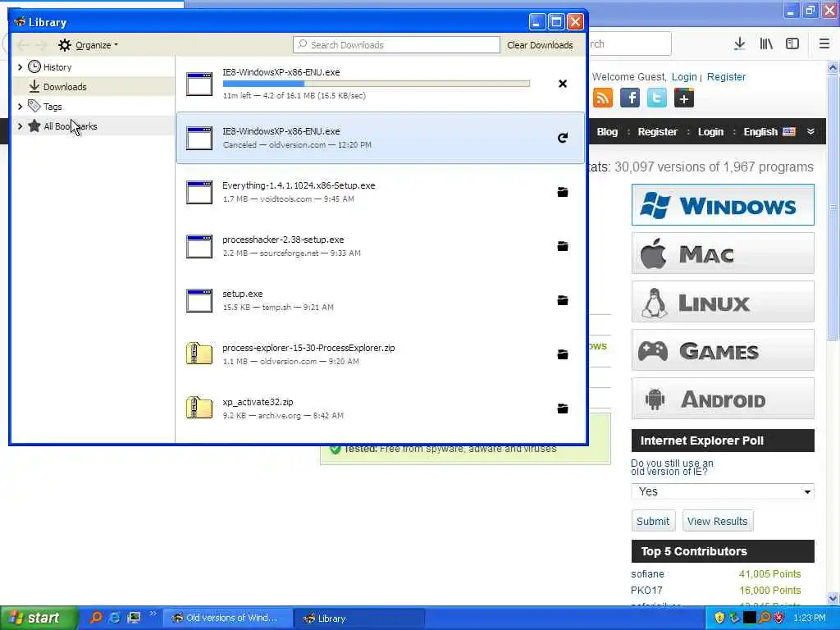Viewport: 840px width, 630px height.
Task: Open the Mac category banner
Action: point(723,253)
